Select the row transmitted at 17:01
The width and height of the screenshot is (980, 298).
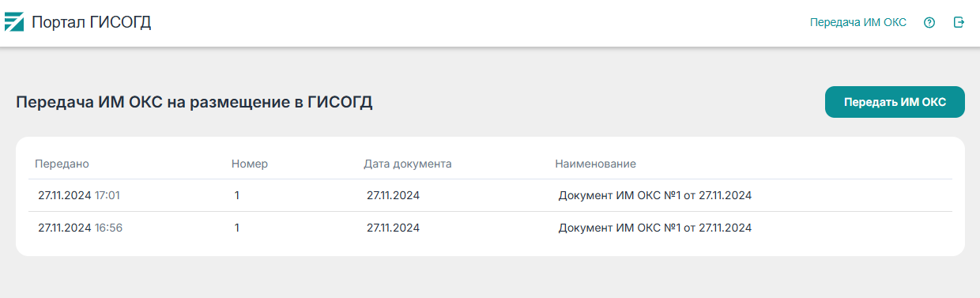coord(491,195)
